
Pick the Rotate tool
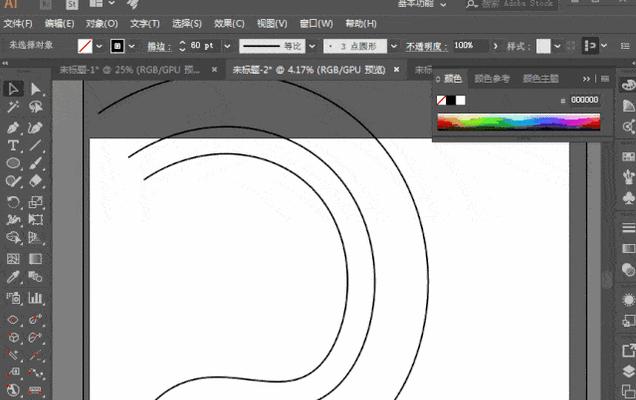[13, 202]
